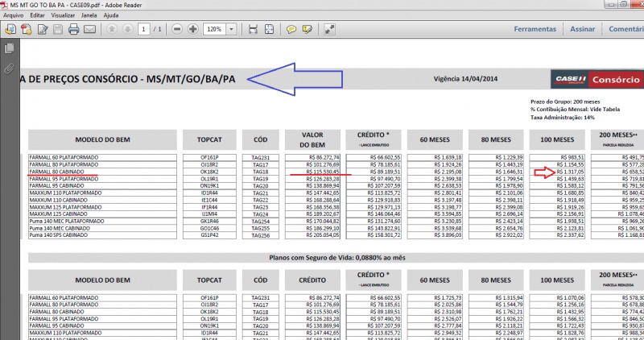This screenshot has height=340, width=644.
Task: Click the 'Puma 140 SPS CABINADO' row
Action: click(x=103, y=235)
